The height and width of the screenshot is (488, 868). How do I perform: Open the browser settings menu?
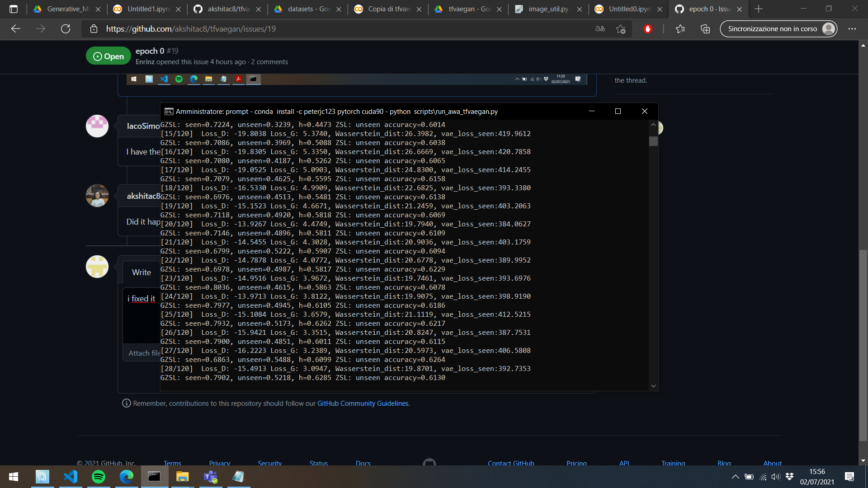coord(853,28)
